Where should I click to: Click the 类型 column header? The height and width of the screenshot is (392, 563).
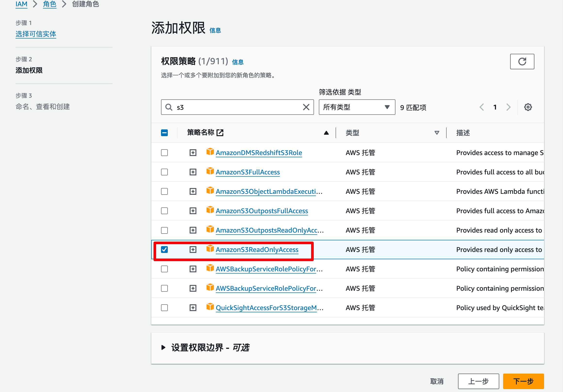pyautogui.click(x=352, y=133)
